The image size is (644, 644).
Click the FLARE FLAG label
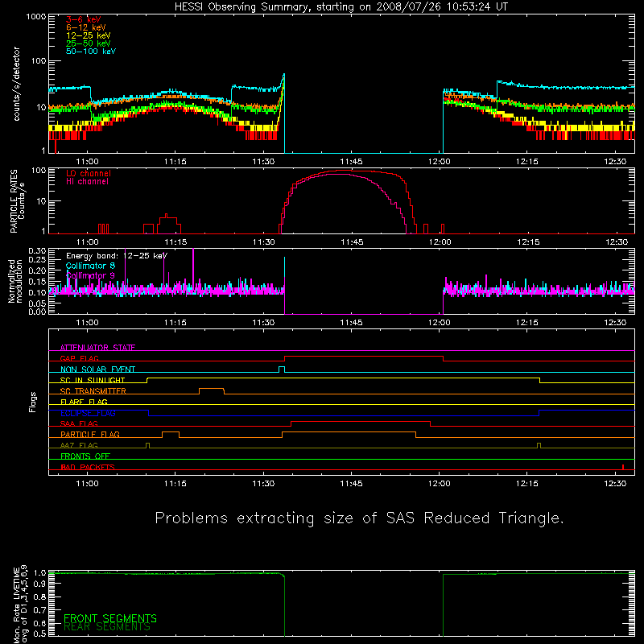click(x=84, y=402)
